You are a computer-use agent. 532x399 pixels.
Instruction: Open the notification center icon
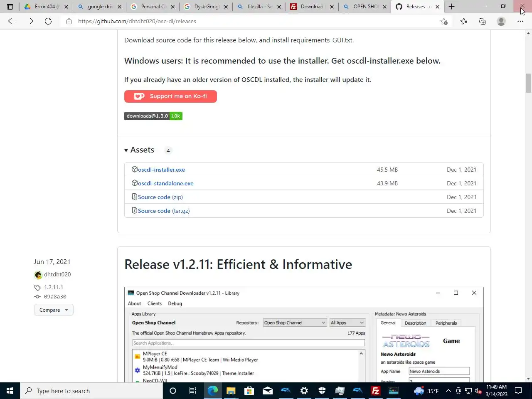click(x=518, y=391)
